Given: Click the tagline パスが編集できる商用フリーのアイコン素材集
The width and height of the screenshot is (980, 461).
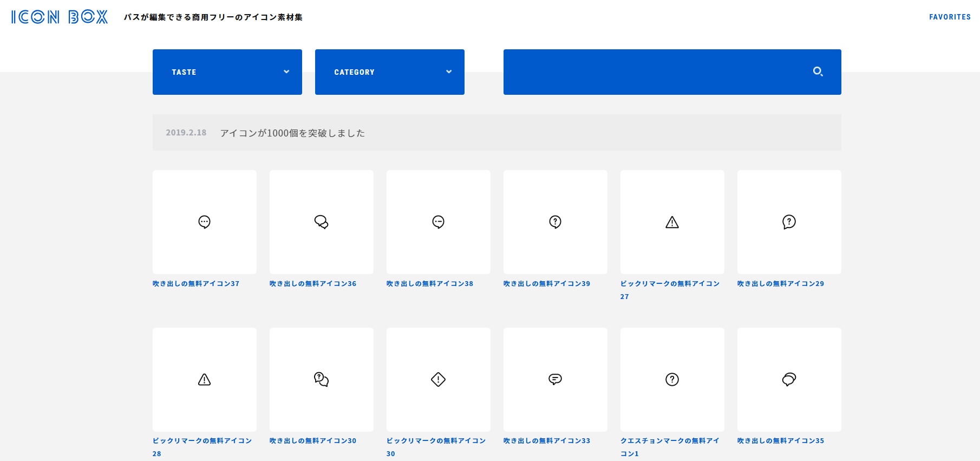Looking at the screenshot, I should coord(213,17).
